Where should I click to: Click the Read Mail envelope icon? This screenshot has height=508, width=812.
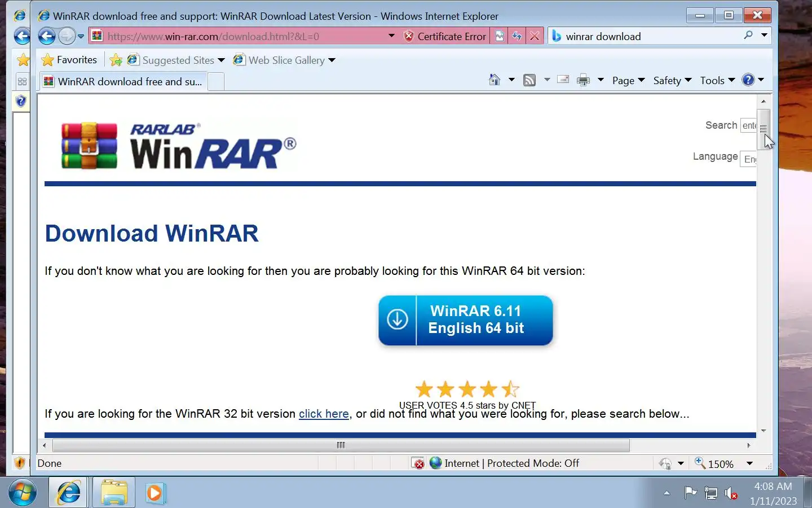[563, 80]
